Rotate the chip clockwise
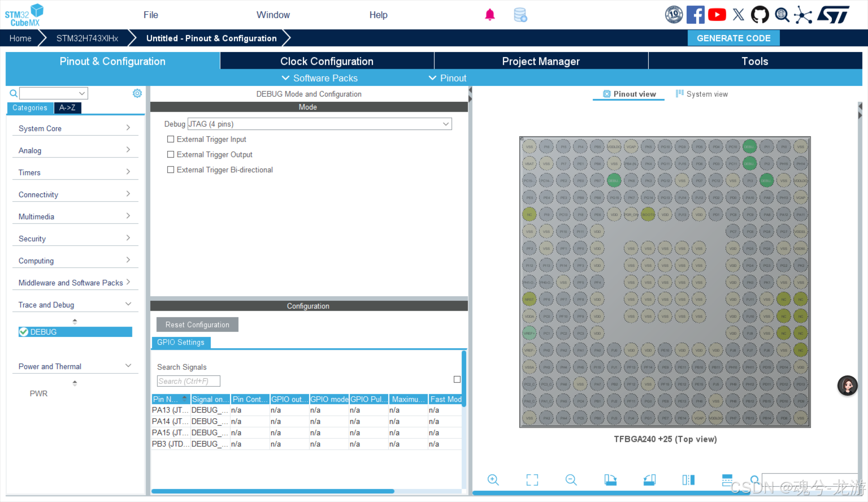This screenshot has height=502, width=868. tap(610, 480)
